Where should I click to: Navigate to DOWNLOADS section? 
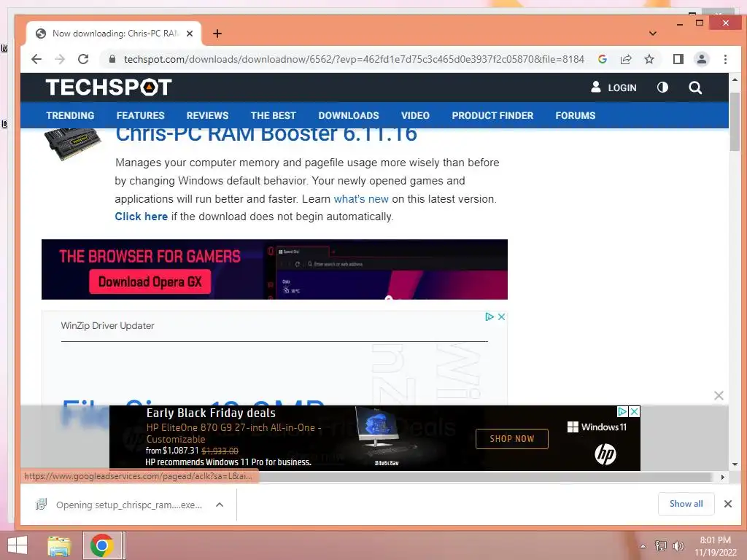pyautogui.click(x=349, y=115)
